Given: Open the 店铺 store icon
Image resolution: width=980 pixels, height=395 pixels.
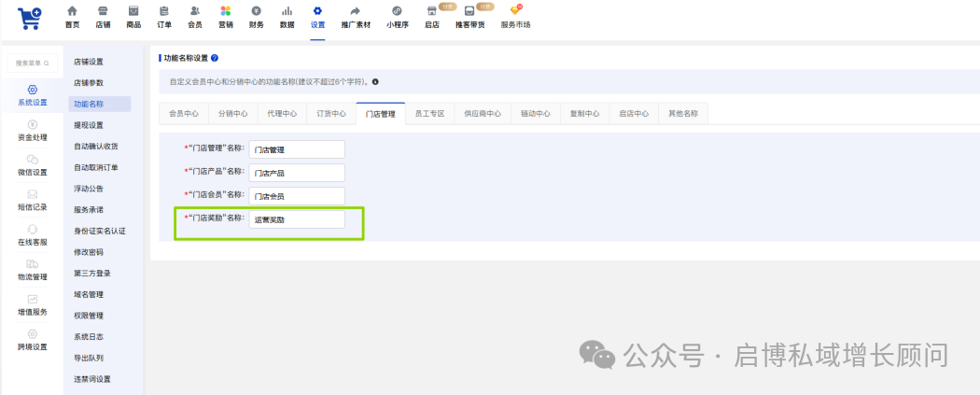Looking at the screenshot, I should (x=103, y=11).
